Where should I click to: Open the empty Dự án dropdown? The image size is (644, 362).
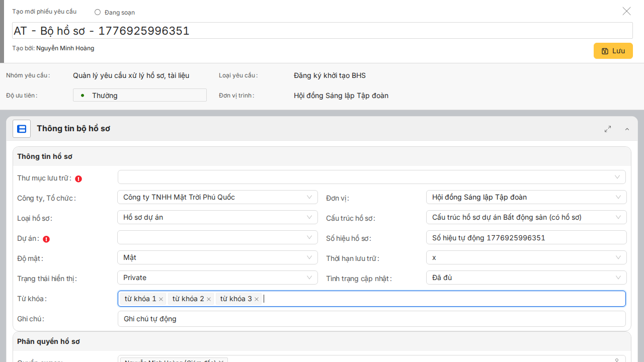tap(217, 237)
